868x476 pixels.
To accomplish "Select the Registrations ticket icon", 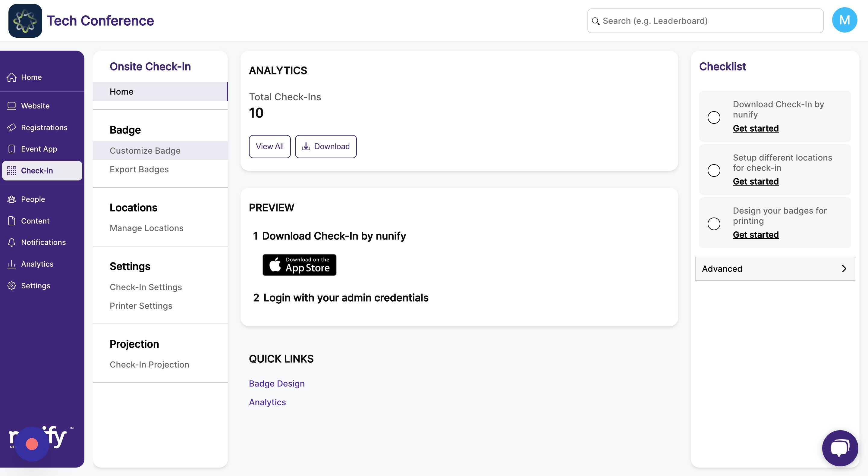I will click(x=12, y=127).
